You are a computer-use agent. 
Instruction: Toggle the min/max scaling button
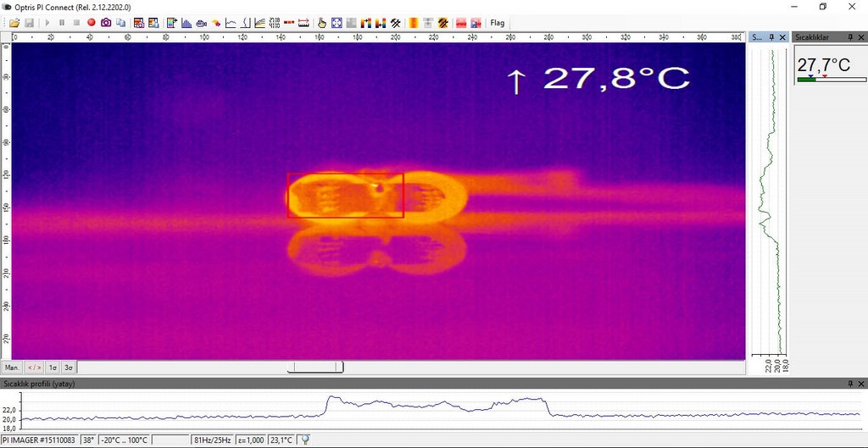tap(34, 368)
